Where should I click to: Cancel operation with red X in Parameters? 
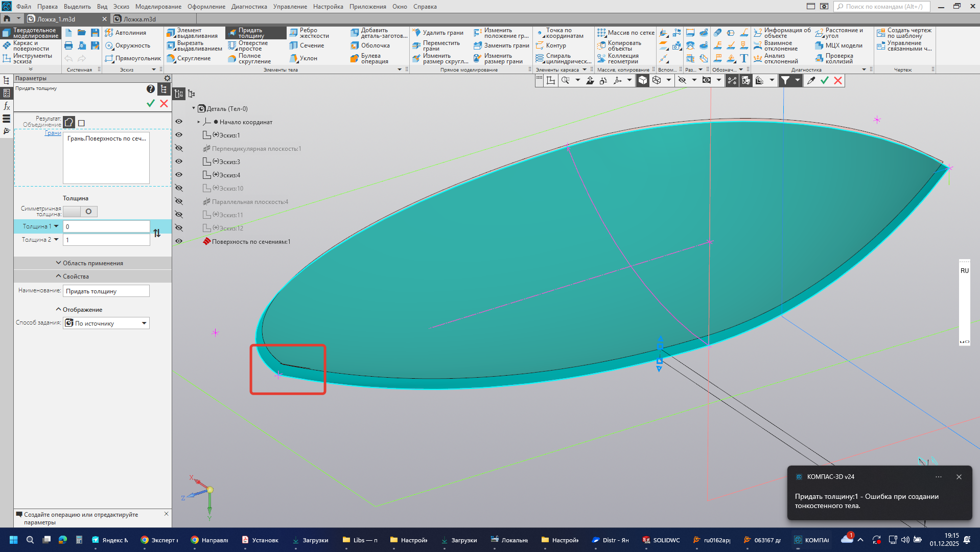pos(164,103)
